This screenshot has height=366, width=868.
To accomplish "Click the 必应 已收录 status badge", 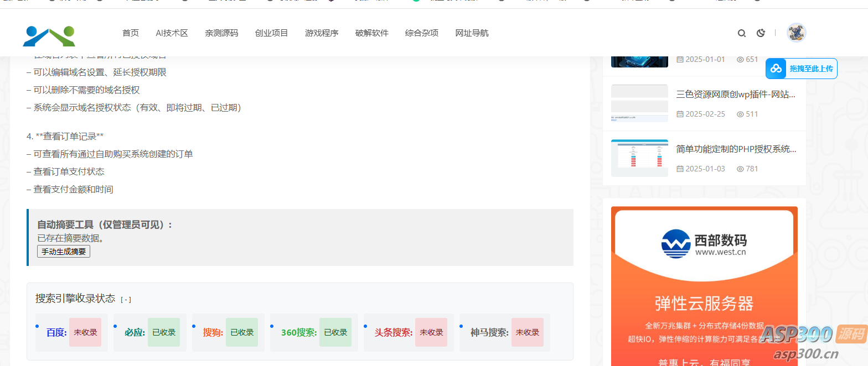I will click(164, 332).
